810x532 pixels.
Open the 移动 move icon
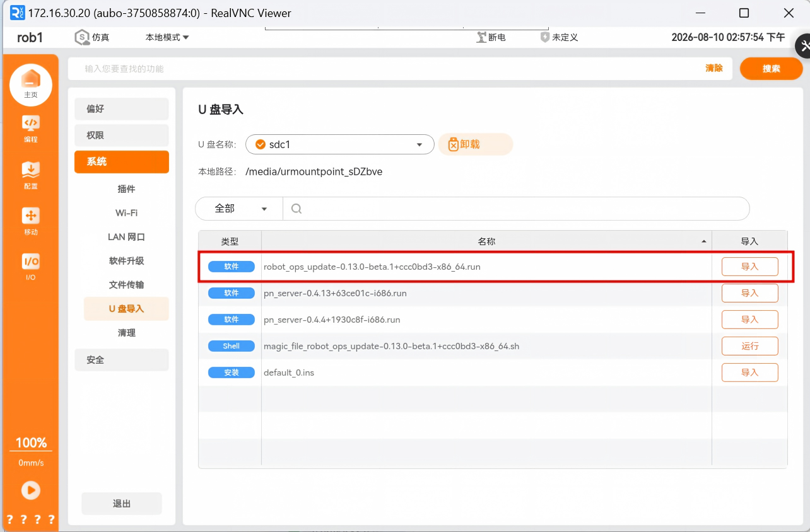(x=31, y=221)
